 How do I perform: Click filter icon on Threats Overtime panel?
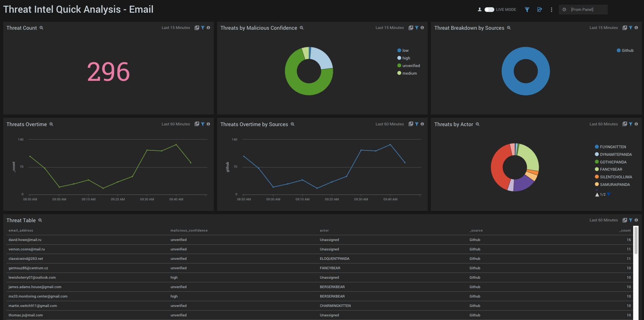pos(203,124)
